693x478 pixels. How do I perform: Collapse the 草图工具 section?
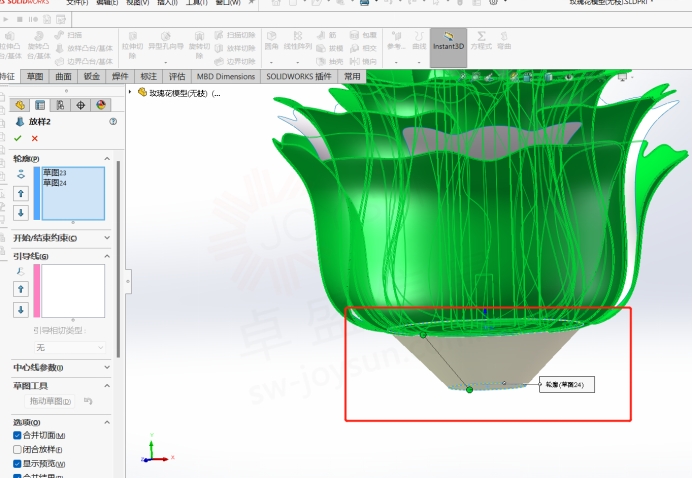pos(107,386)
